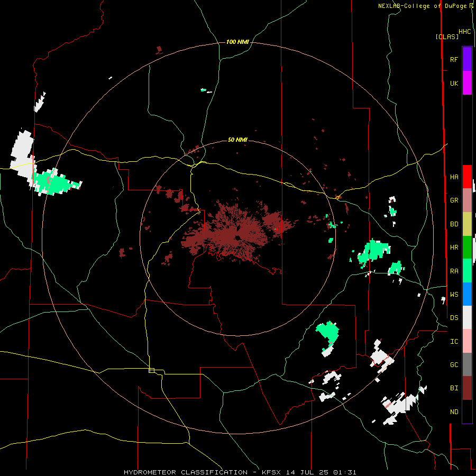
Task: Pick the HR dark green legend swatch
Action: coord(467,248)
